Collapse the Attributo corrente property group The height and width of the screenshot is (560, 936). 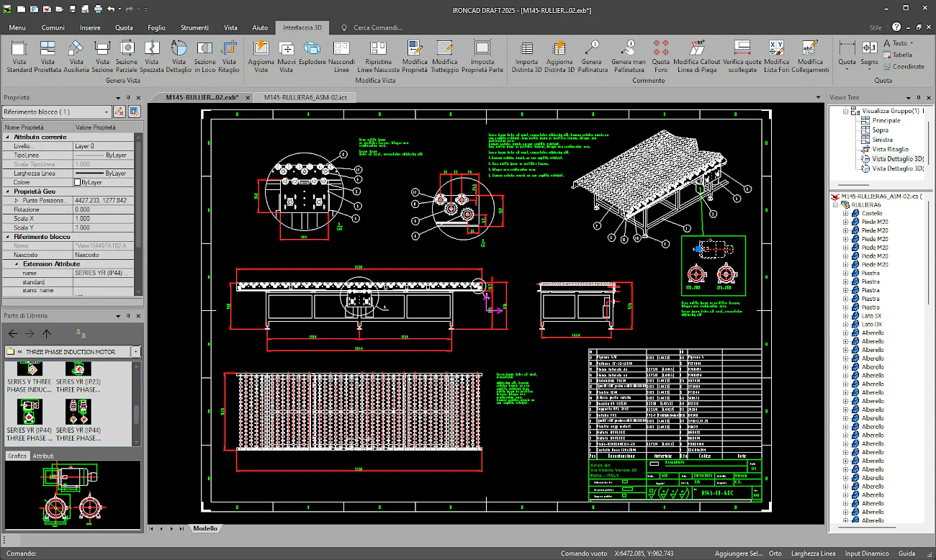(7, 137)
